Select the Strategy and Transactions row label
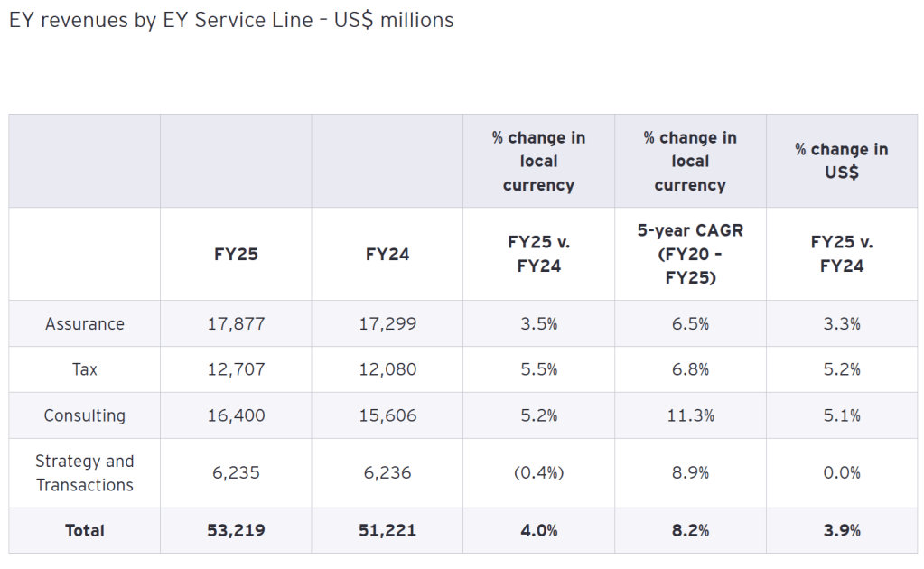Viewport: 924px width, 569px height. [x=85, y=472]
